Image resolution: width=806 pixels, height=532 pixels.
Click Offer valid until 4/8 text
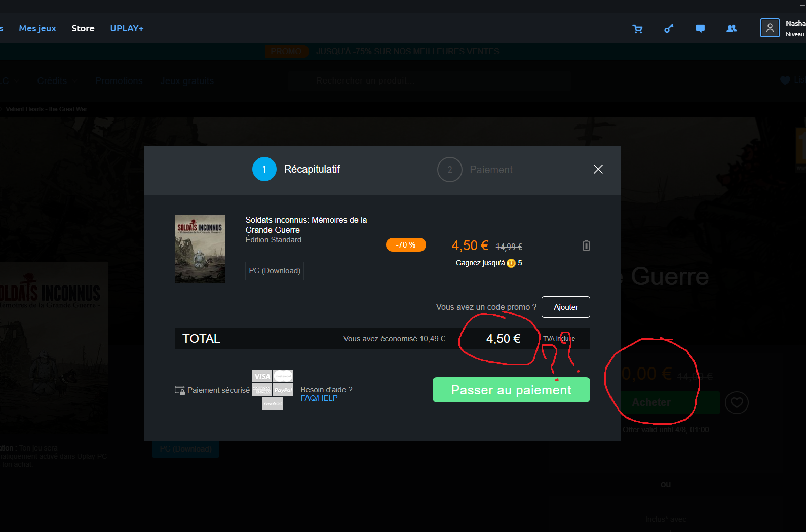click(666, 430)
